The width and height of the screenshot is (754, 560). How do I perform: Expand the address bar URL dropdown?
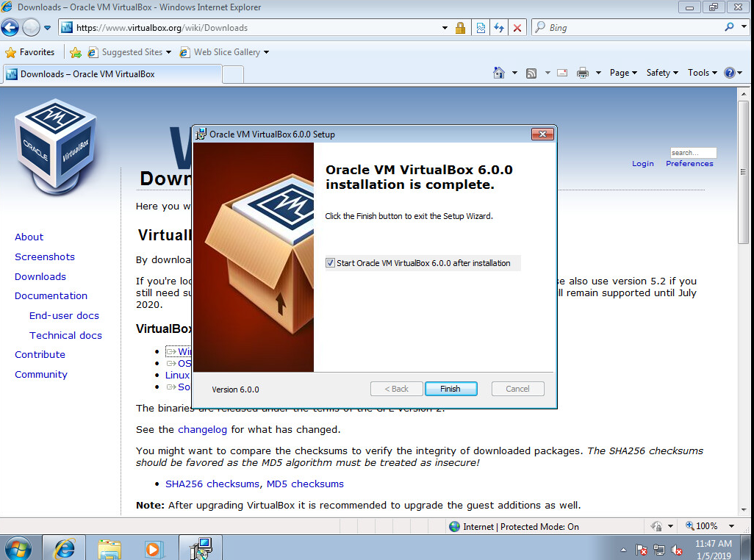pyautogui.click(x=445, y=28)
